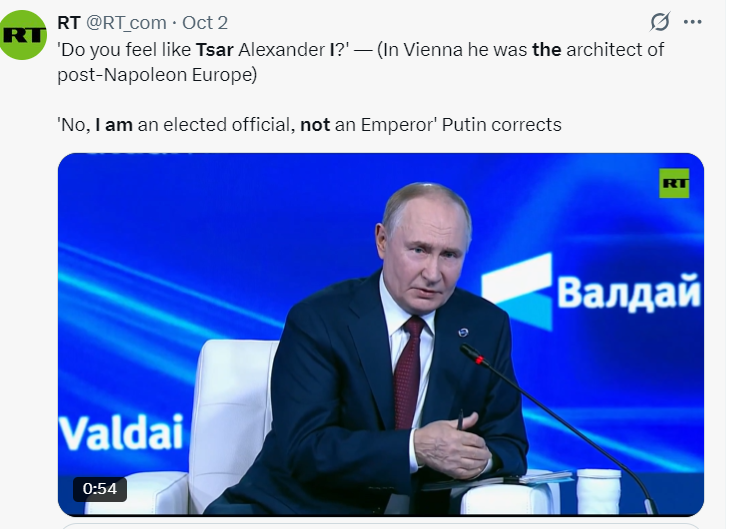Viewport: 733px width, 529px height.
Task: Click the Валдай Cyrillic text in video
Action: coord(628,292)
